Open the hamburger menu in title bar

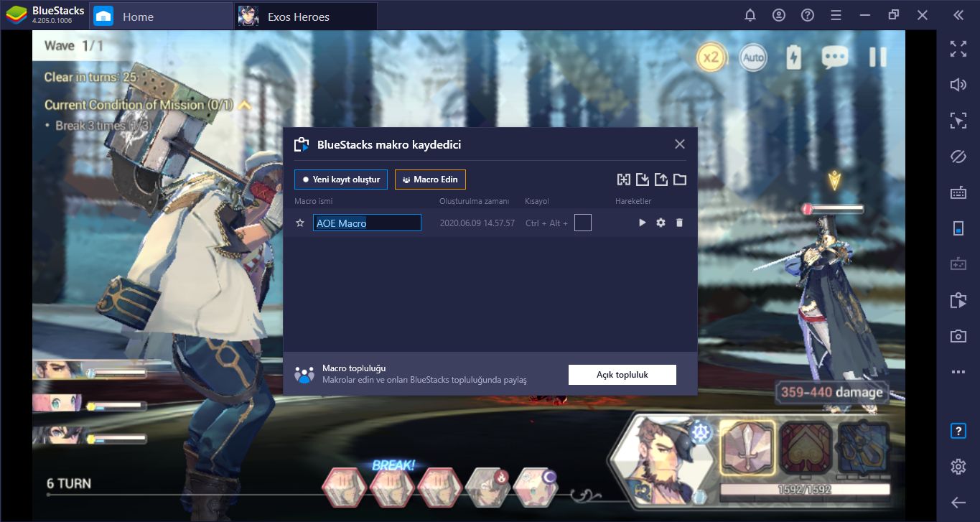click(836, 15)
